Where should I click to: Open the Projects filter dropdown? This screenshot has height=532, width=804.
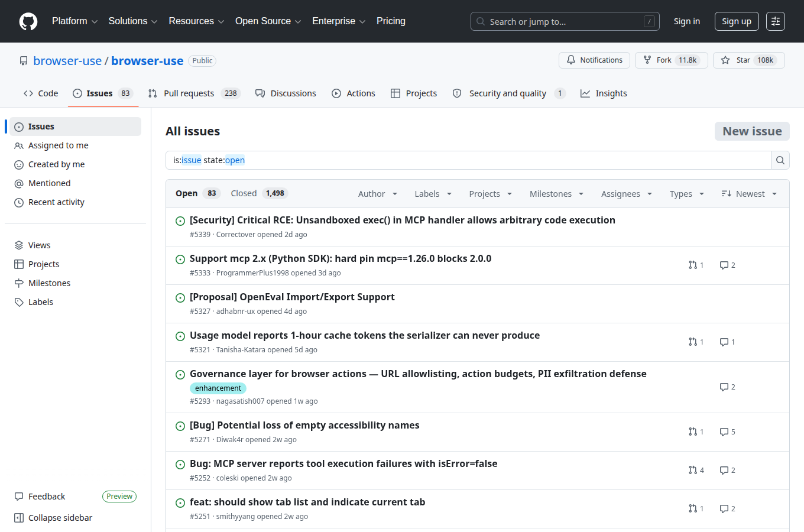(x=491, y=194)
